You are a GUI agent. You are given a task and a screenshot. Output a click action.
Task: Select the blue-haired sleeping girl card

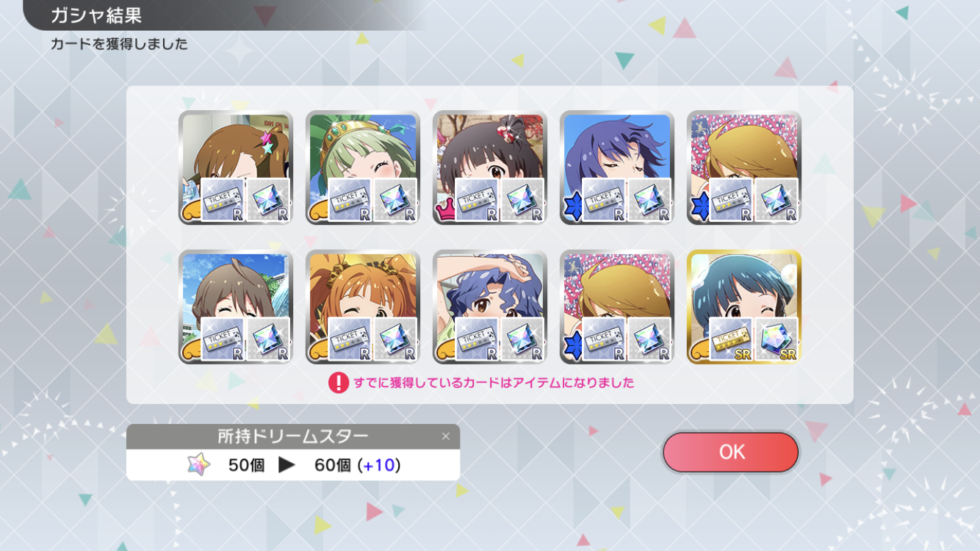[617, 168]
